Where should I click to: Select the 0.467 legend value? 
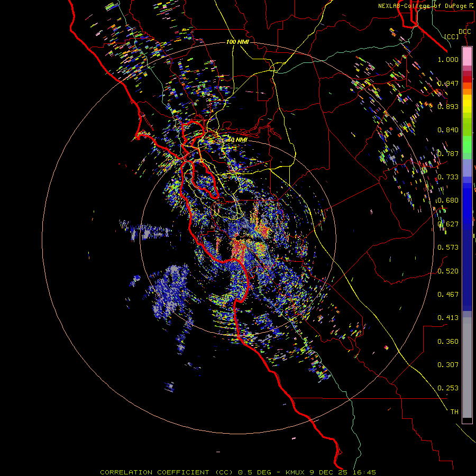(x=448, y=295)
